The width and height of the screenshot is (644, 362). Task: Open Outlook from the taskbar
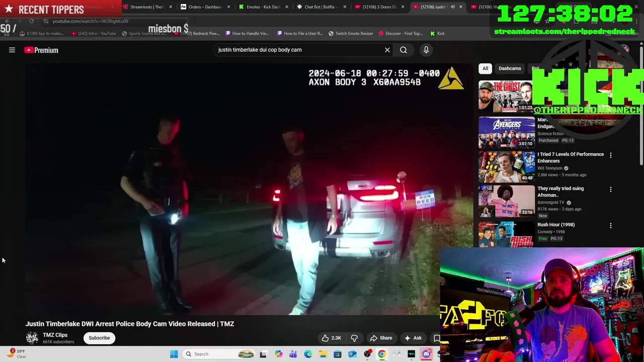coord(352,354)
